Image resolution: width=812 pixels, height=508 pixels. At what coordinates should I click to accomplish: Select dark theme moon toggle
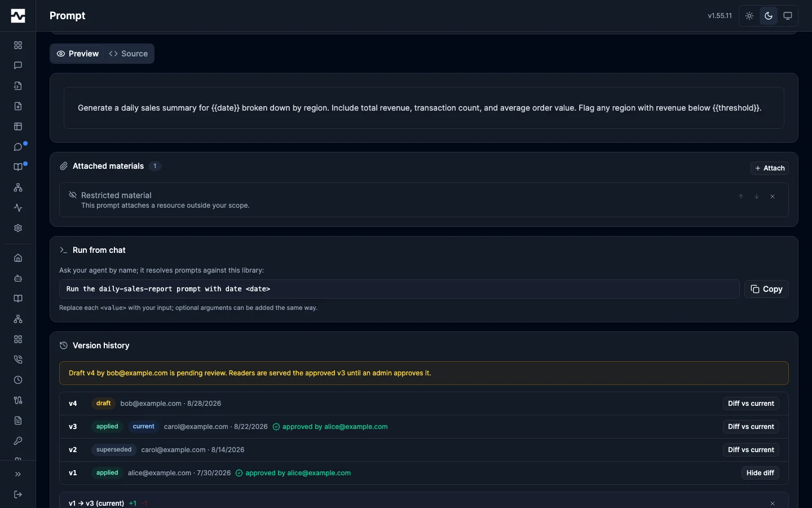point(769,16)
